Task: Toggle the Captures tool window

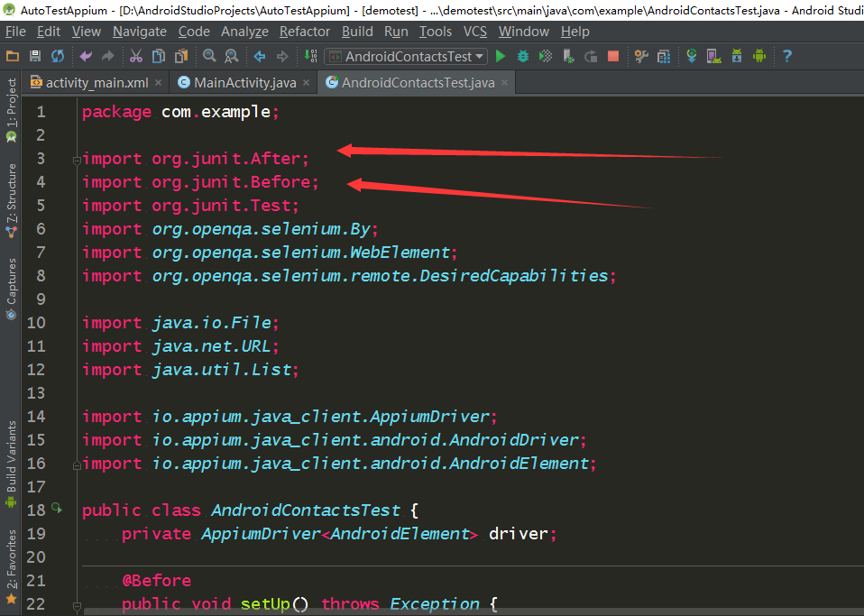Action: [x=11, y=290]
